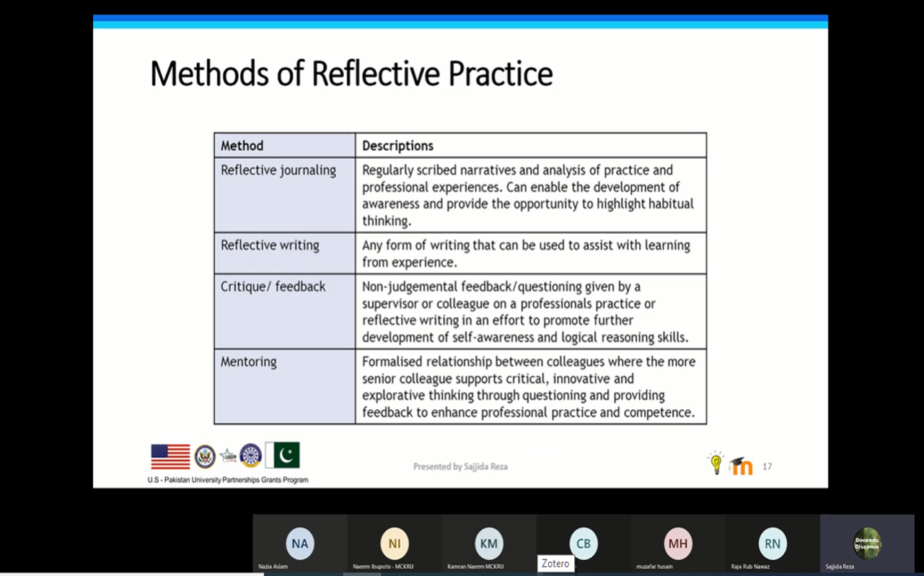This screenshot has width=924, height=576.
Task: Select the 'Critique/ feedback' table cell
Action: pyautogui.click(x=285, y=312)
